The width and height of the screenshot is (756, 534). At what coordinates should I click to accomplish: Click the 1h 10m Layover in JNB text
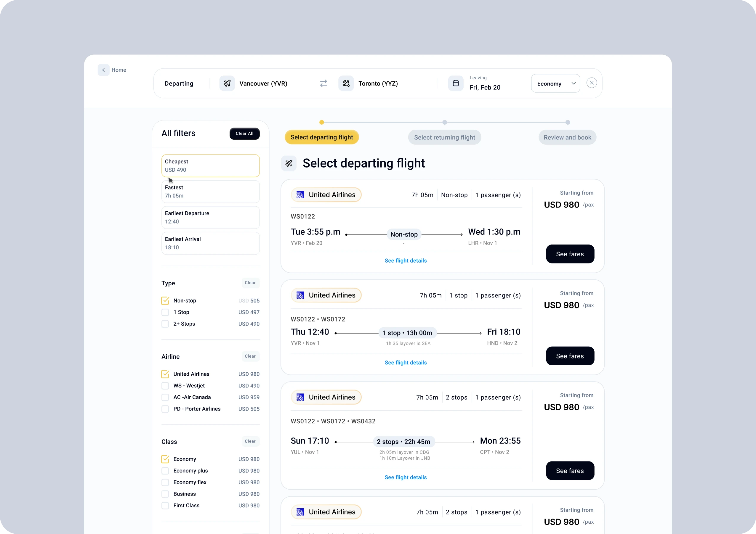point(405,458)
